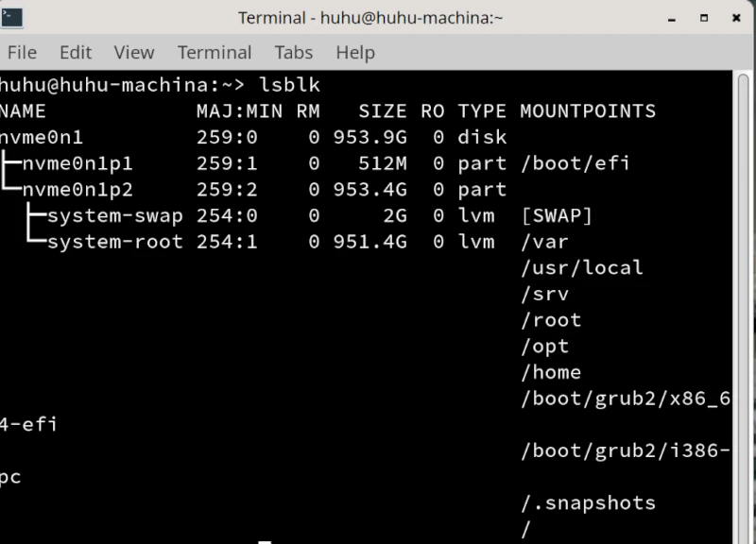Click the MOUNTPOINTS column header
The image size is (756, 544).
587,111
